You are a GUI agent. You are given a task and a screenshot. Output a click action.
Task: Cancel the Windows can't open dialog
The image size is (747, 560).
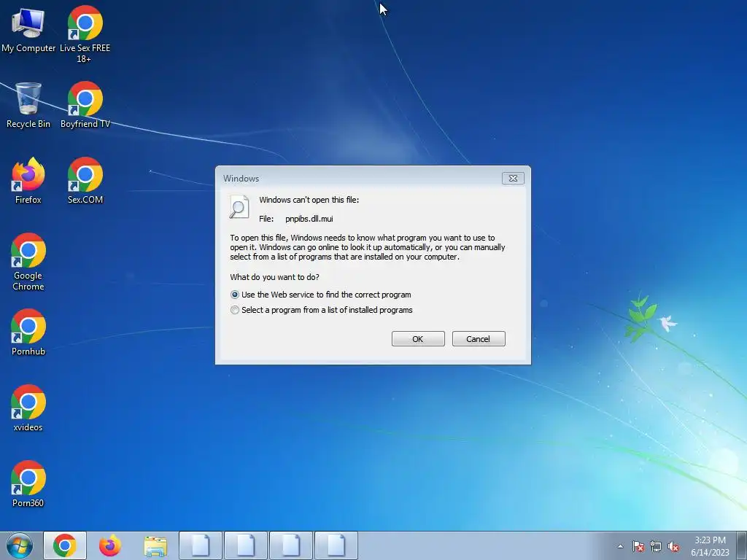(x=479, y=339)
